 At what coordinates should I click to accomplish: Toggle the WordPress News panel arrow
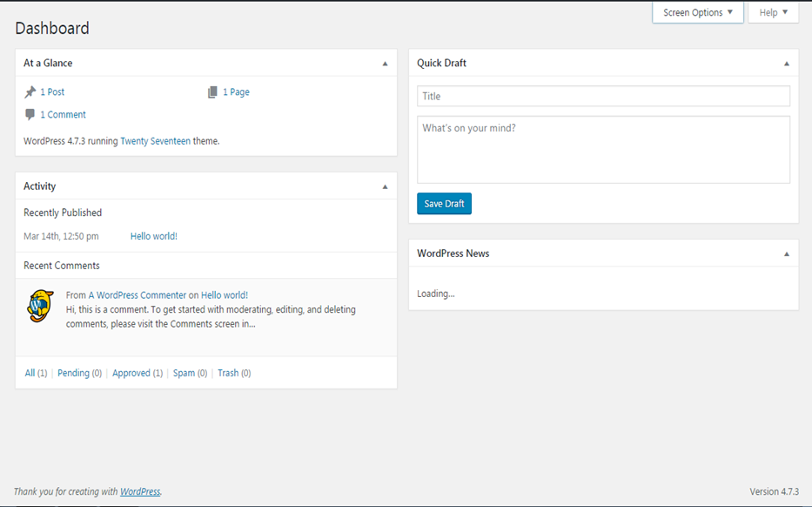click(787, 254)
